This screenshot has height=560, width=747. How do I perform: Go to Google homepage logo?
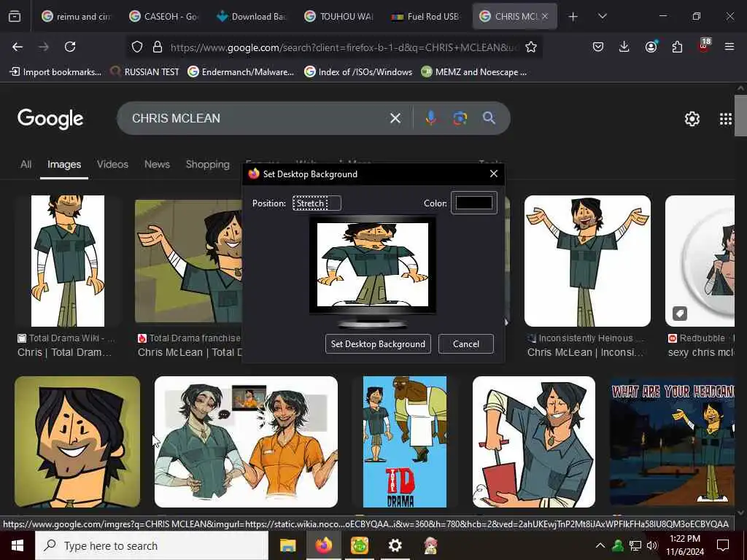click(x=50, y=119)
